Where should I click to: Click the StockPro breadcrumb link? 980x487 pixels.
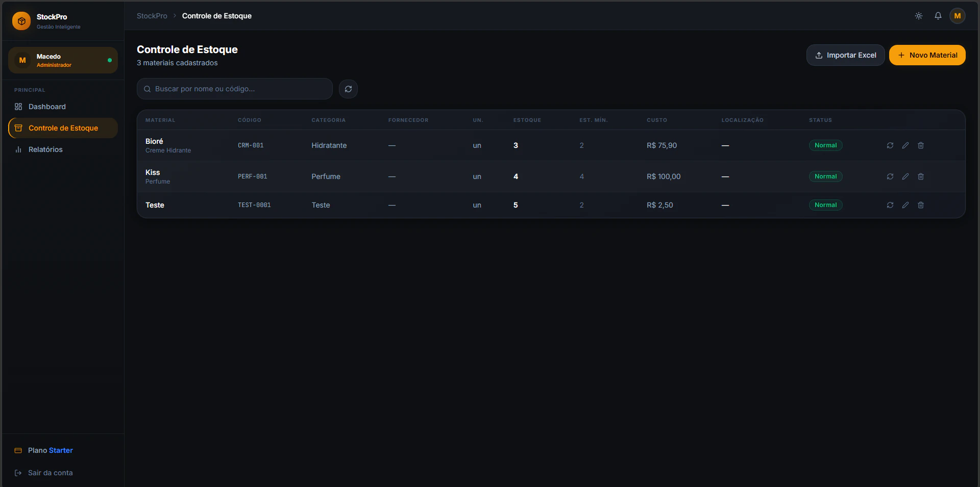[152, 16]
